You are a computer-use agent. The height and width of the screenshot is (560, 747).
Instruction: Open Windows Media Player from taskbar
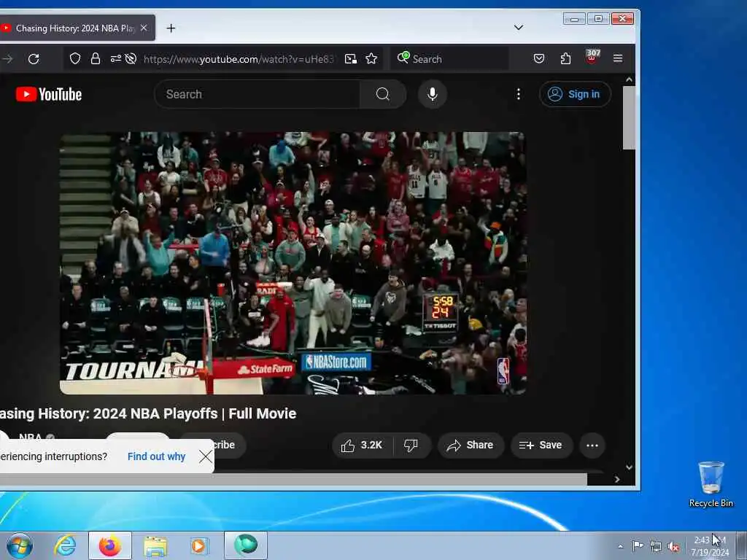tap(198, 545)
